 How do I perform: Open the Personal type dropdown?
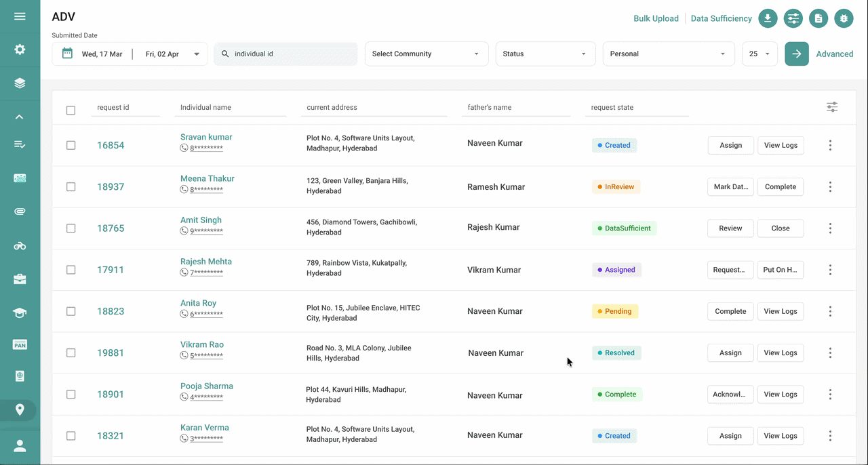coord(669,54)
